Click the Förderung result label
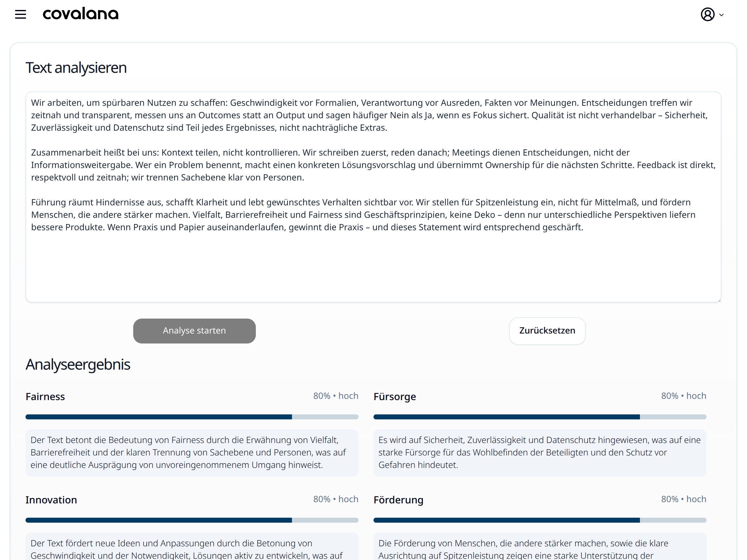 click(398, 500)
